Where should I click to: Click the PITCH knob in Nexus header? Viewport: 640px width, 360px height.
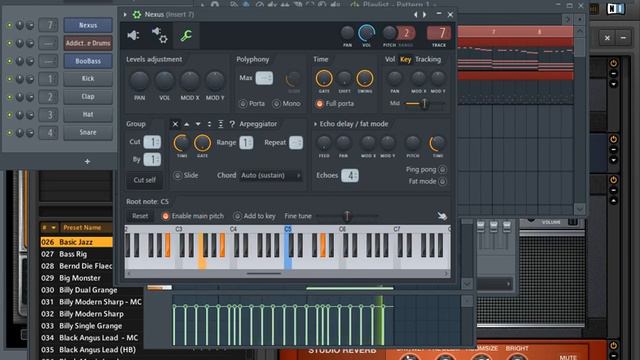[389, 33]
